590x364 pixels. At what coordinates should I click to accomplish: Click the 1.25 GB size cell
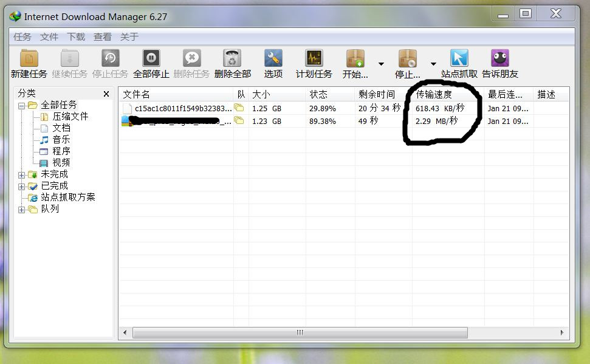(267, 108)
